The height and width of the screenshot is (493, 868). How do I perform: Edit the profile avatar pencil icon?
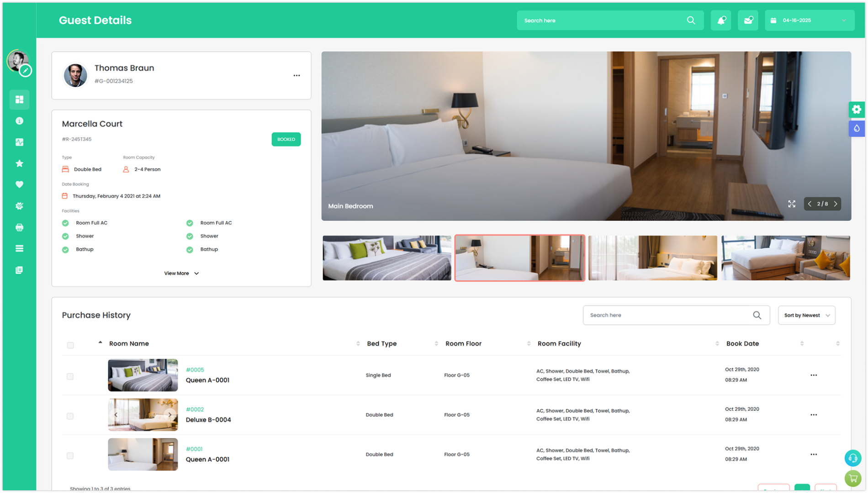coord(26,71)
